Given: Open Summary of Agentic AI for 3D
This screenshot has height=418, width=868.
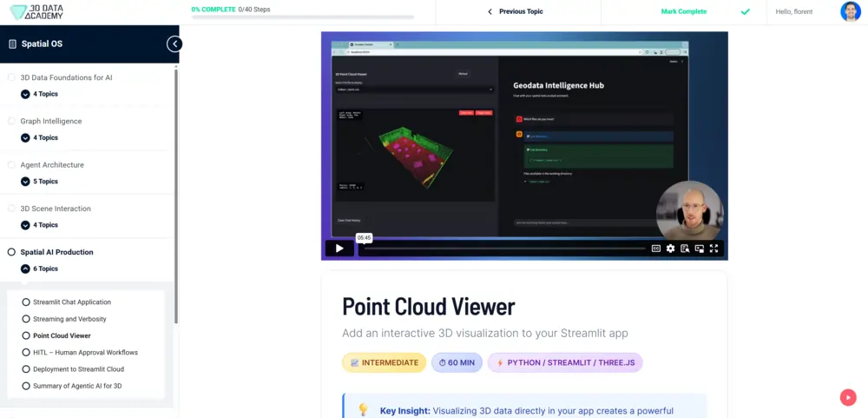Looking at the screenshot, I should click(x=77, y=385).
